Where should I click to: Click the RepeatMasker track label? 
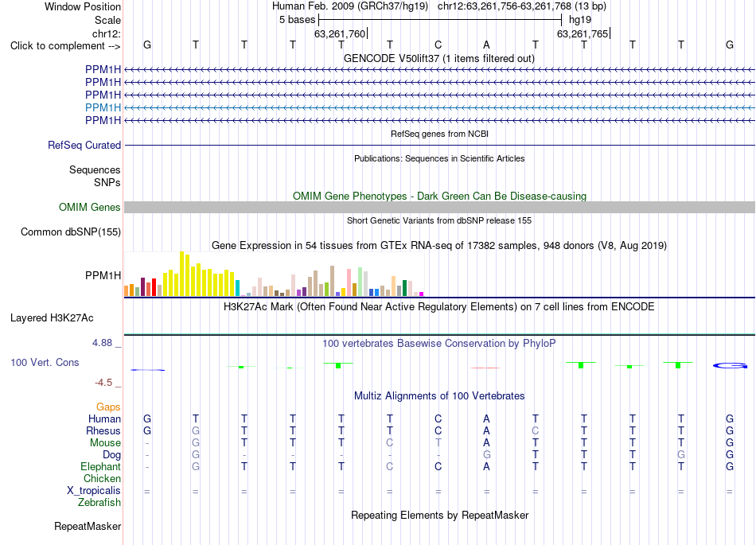pos(88,526)
